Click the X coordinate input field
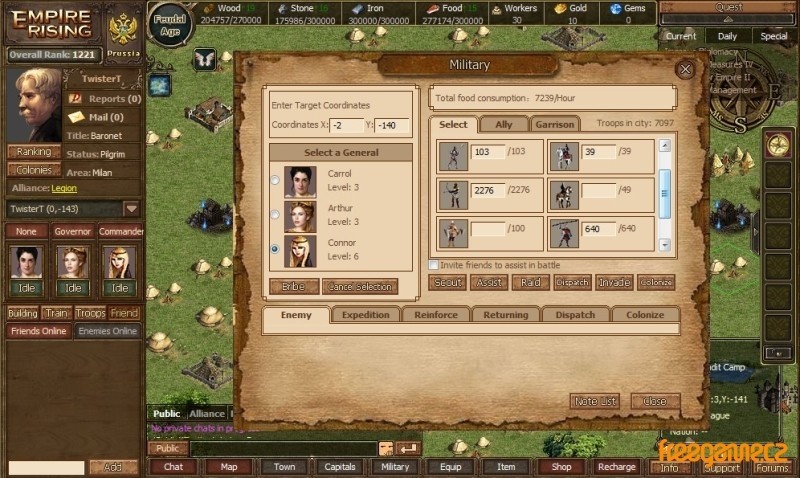Viewport: 800px width, 478px height. click(346, 125)
